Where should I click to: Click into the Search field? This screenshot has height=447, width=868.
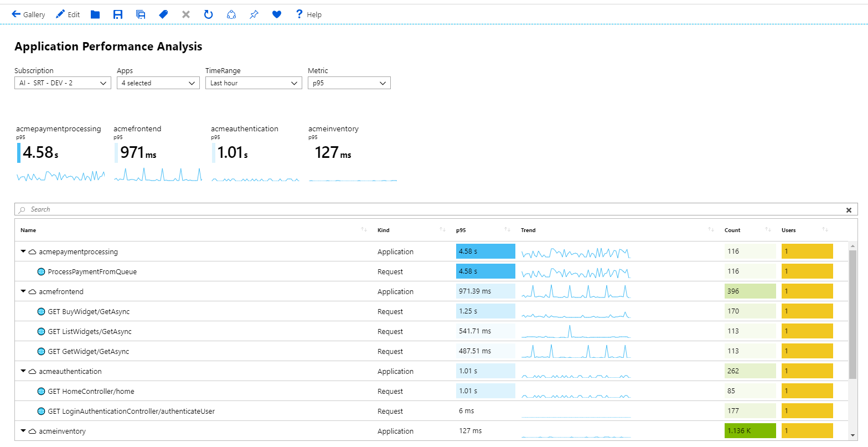432,209
